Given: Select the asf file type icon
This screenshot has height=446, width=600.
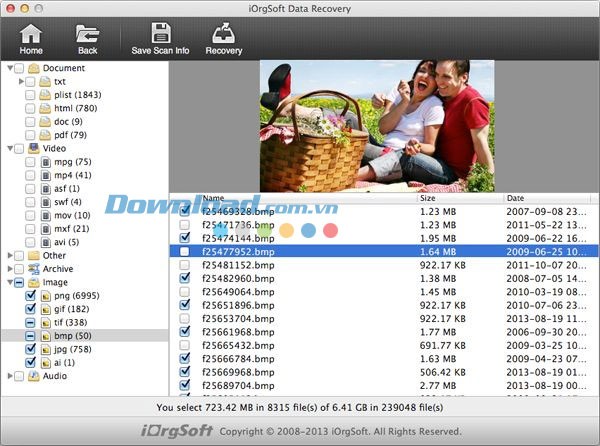Looking at the screenshot, I should (x=46, y=189).
